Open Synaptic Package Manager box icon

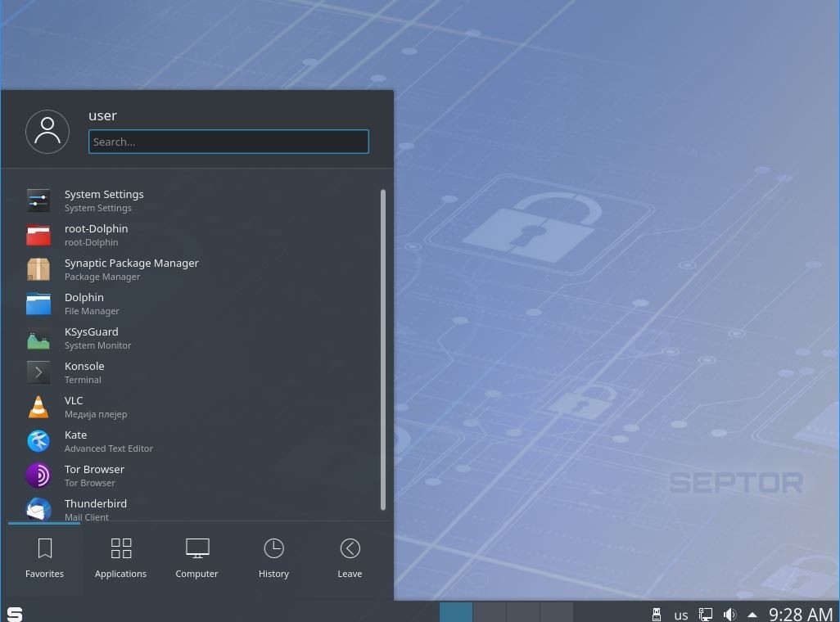[x=38, y=269]
